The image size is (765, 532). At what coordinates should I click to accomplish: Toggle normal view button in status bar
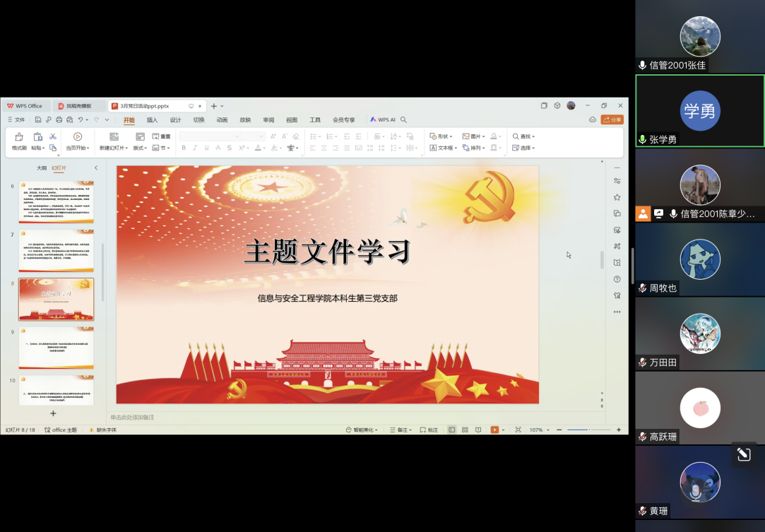451,430
